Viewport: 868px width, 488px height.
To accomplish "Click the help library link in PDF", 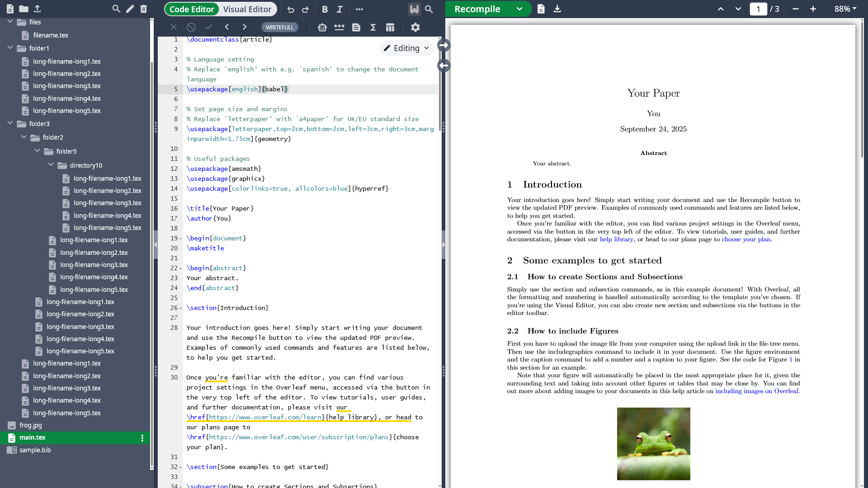I will (616, 239).
